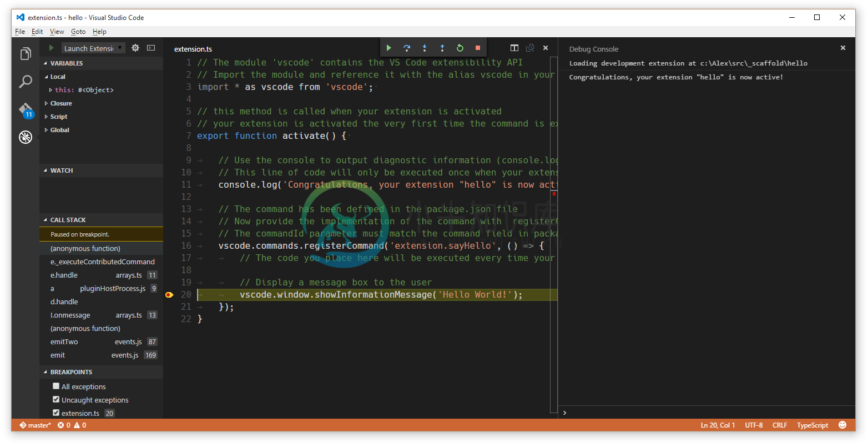Click line 16 registerCommand code
Viewport: 868px width, 447px height.
pos(382,245)
